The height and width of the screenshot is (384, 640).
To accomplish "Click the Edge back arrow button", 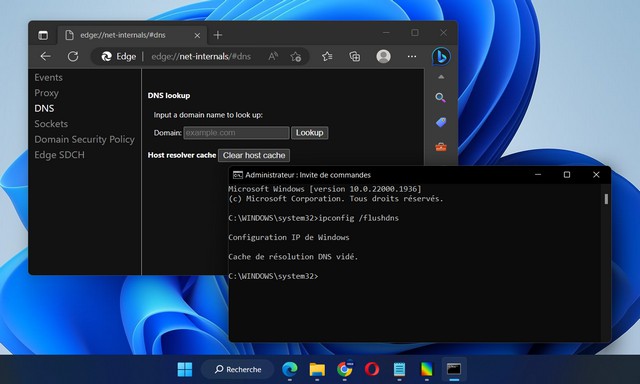I will 45,56.
